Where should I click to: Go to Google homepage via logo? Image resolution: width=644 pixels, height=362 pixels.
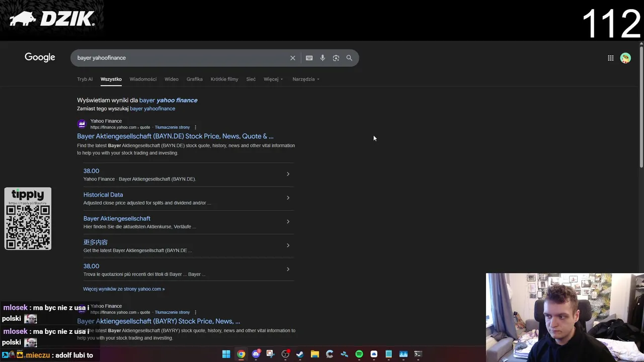click(40, 57)
